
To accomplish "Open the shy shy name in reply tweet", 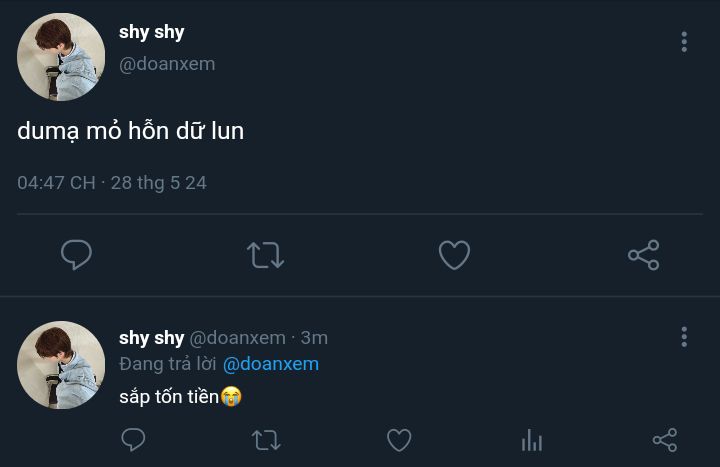I will click(152, 338).
